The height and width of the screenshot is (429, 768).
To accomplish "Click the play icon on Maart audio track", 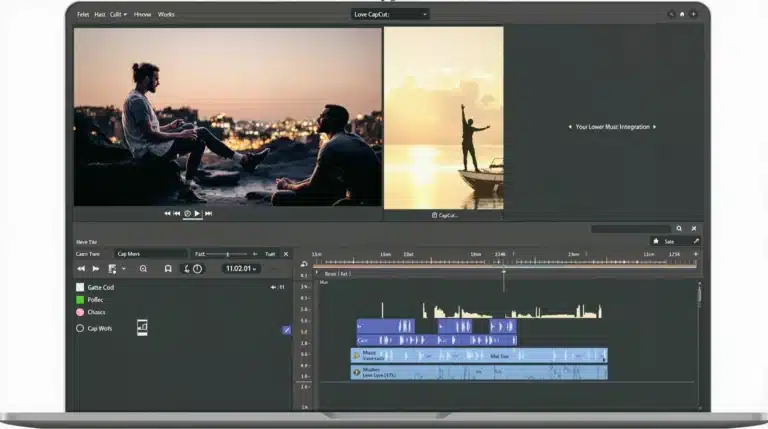I will [357, 356].
